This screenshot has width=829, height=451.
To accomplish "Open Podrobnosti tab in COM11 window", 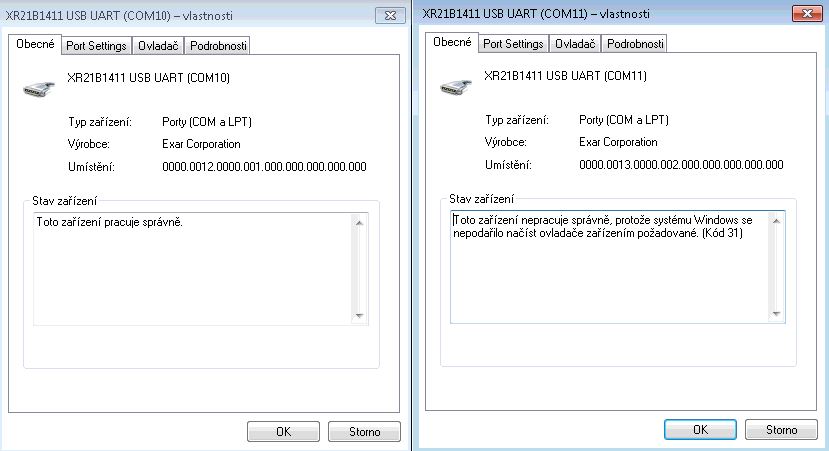I will tap(634, 44).
